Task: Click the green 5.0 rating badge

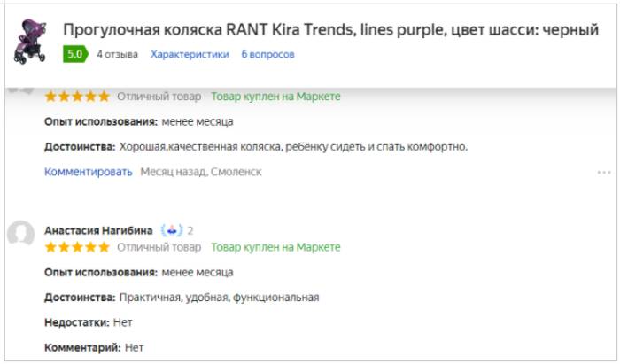Action: click(x=75, y=54)
